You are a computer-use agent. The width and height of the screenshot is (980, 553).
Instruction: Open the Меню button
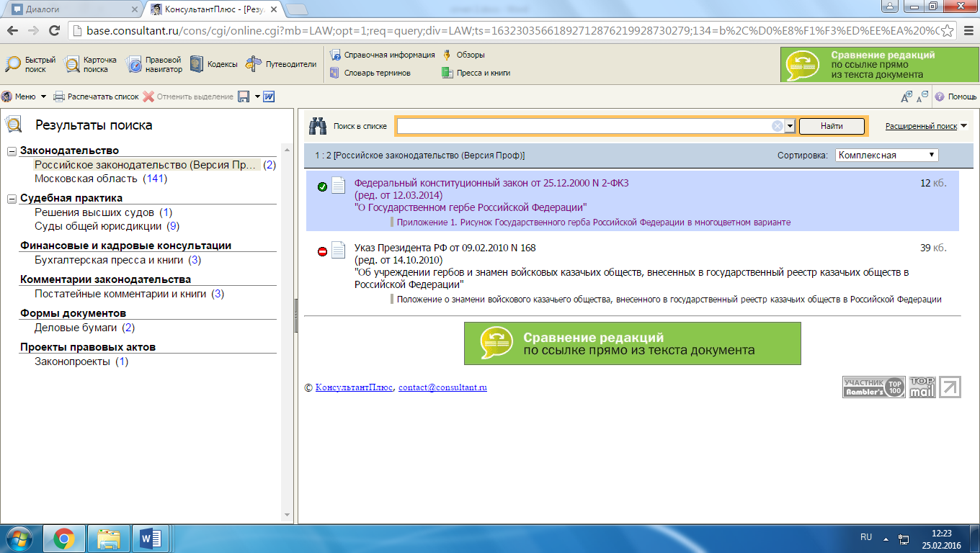pyautogui.click(x=19, y=96)
